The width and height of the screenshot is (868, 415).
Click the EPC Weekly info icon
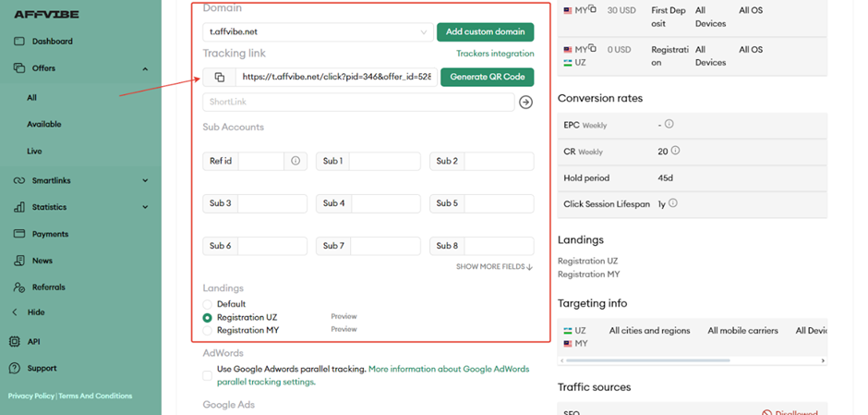[x=669, y=124]
